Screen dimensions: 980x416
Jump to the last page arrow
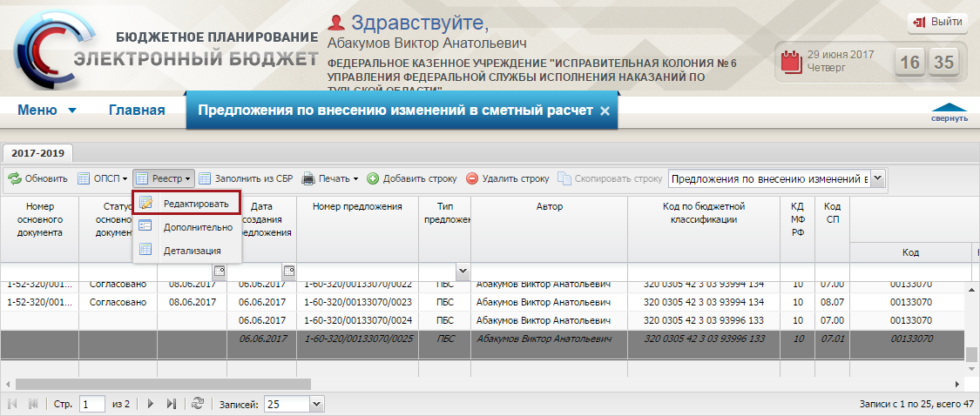coord(172,404)
